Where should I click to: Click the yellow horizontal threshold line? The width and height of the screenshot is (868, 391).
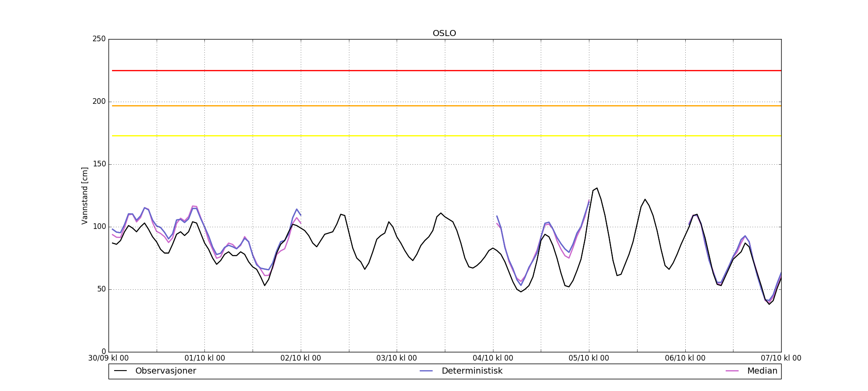tap(444, 136)
